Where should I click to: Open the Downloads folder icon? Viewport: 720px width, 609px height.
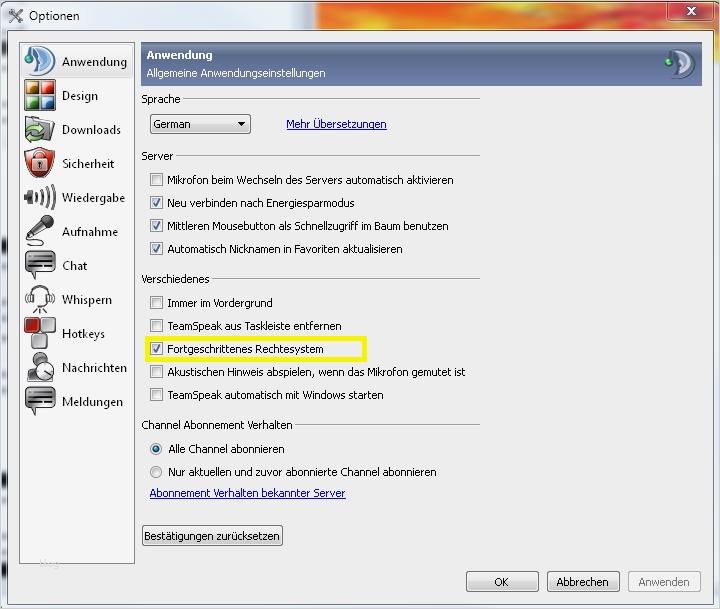coord(40,129)
